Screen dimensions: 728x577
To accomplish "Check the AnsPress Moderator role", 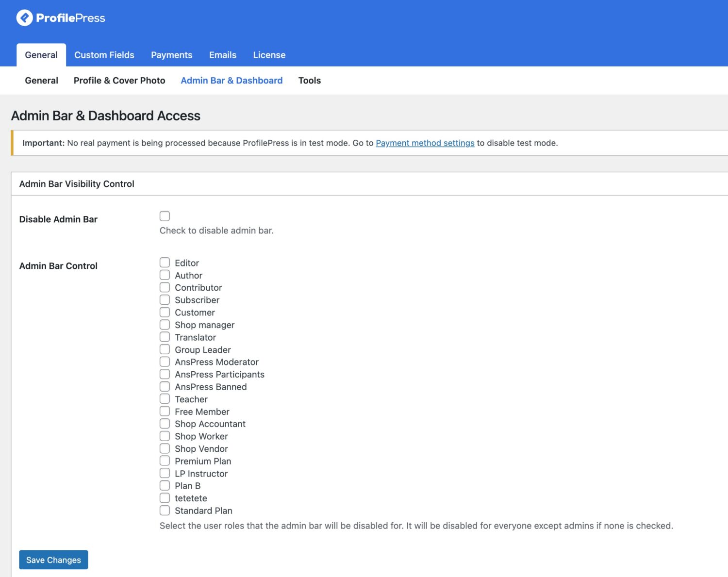I will pyautogui.click(x=165, y=361).
